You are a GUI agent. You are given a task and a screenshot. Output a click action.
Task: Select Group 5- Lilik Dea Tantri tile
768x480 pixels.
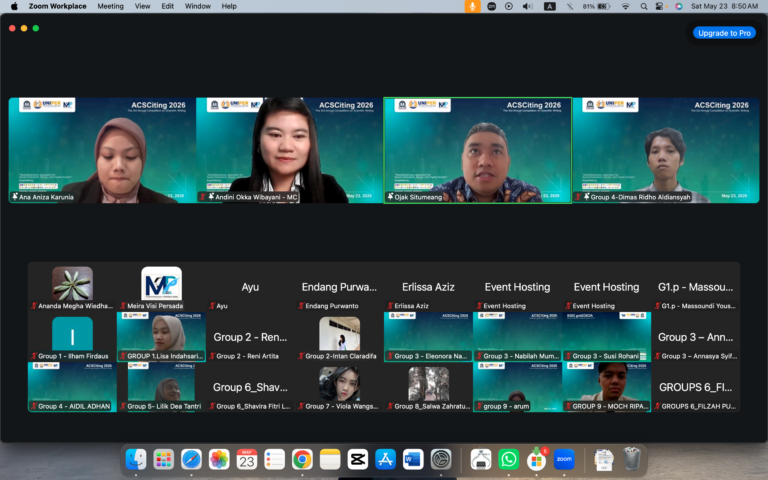[x=161, y=387]
